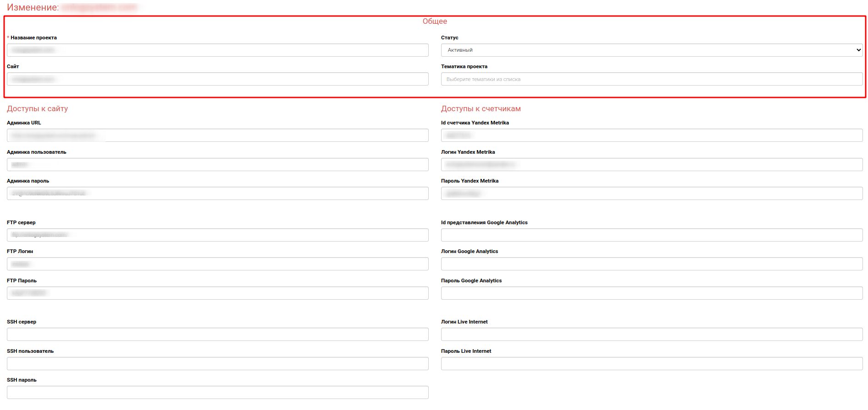The width and height of the screenshot is (868, 410).
Task: Focus the Пароль Google Analytics field
Action: [651, 293]
